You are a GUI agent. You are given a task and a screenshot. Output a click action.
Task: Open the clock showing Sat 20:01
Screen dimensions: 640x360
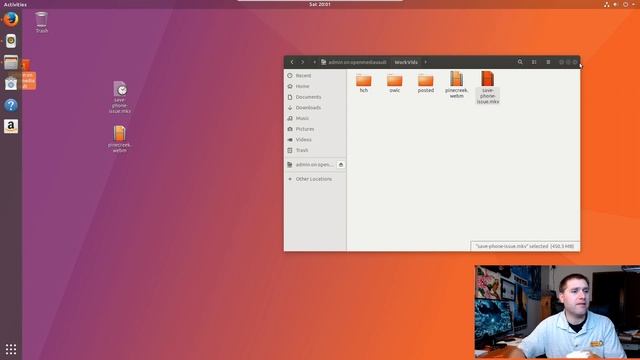point(320,4)
